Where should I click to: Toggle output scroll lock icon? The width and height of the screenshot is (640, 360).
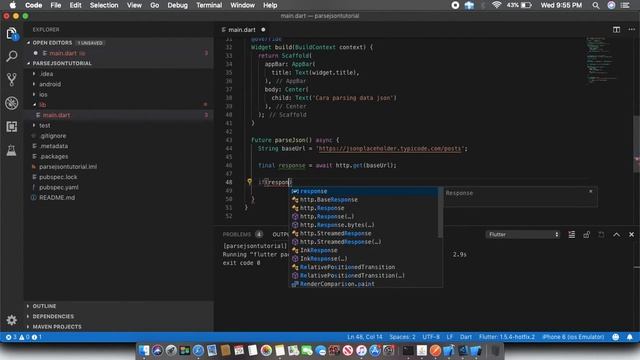point(587,234)
